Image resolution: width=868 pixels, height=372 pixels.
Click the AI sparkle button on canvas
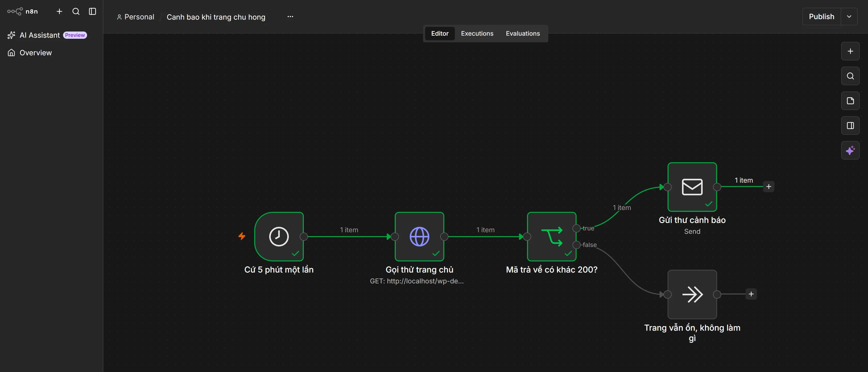click(850, 150)
